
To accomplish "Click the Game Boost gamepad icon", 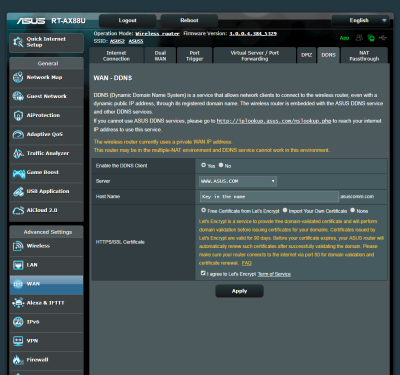I will click(x=19, y=173).
